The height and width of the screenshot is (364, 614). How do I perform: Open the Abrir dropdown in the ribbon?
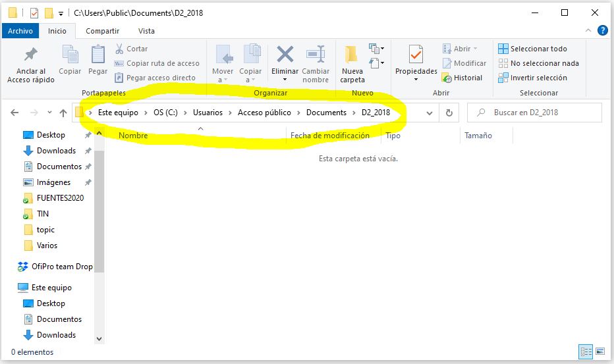click(x=464, y=49)
